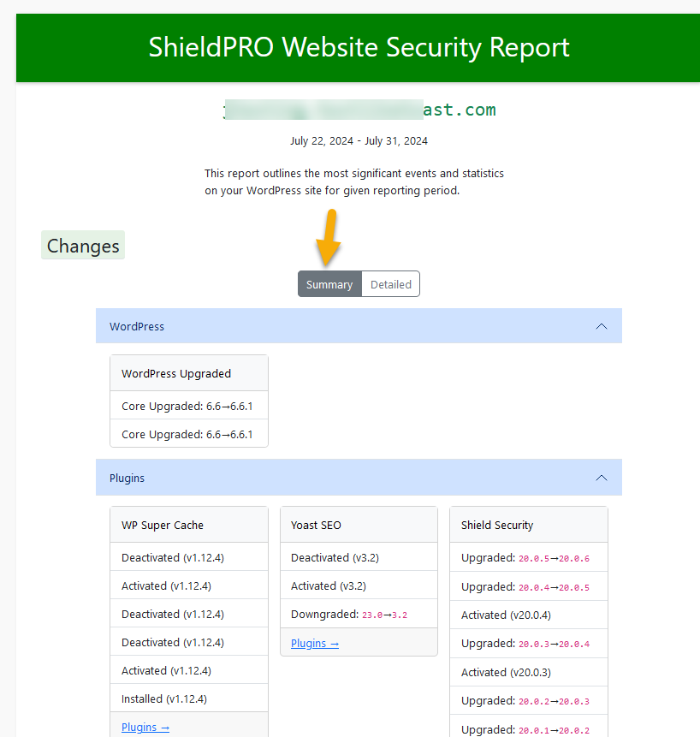Collapse the Plugins section chevron
This screenshot has width=700, height=737.
tap(602, 478)
